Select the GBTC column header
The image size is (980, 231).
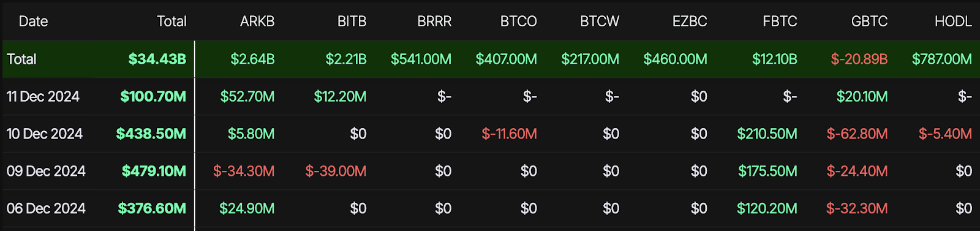(869, 21)
